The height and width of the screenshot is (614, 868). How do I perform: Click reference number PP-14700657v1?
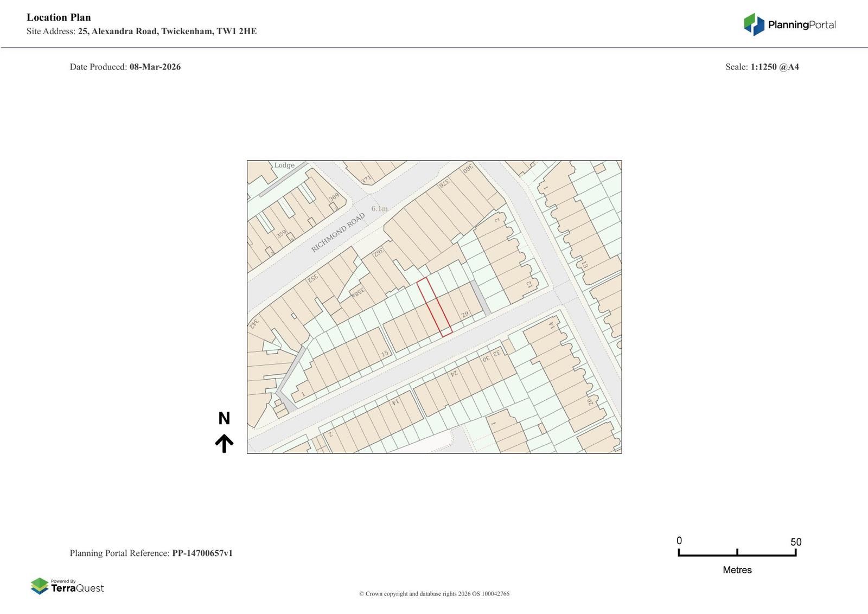[x=202, y=553]
